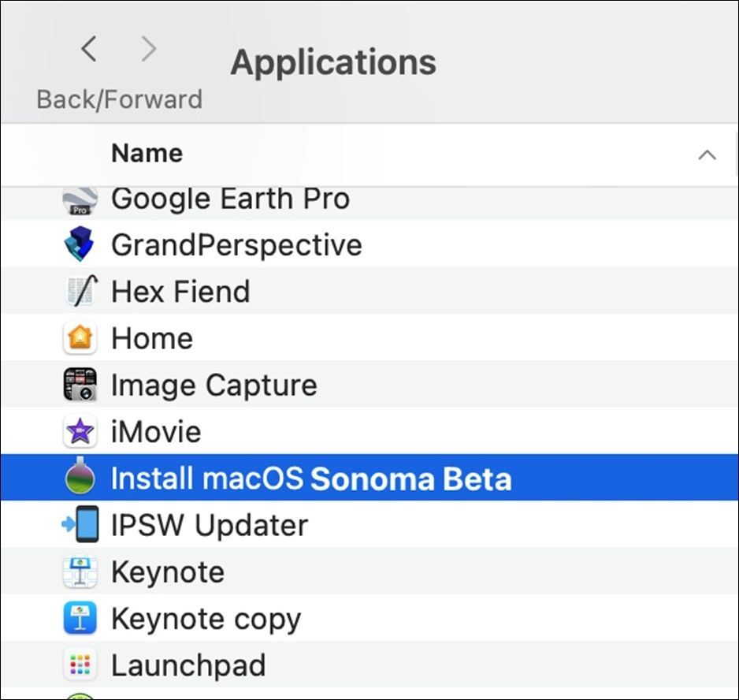Screen dimensions: 739x700
Task: Select the iMovie star icon
Action: coord(80,432)
